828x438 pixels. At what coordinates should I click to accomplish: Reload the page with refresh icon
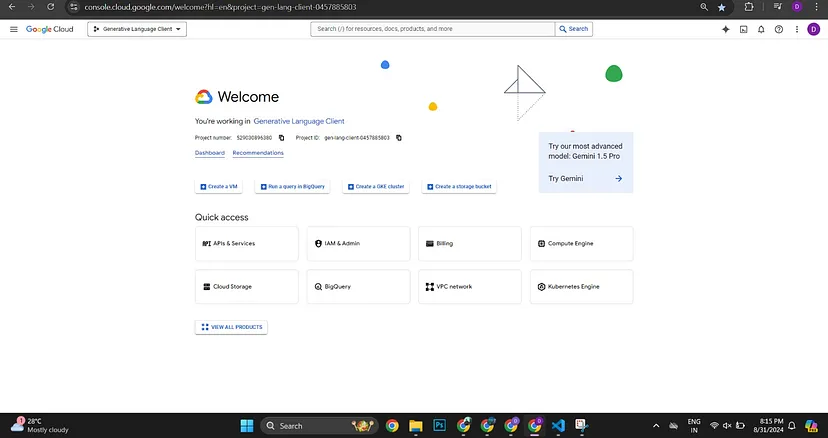pos(51,7)
